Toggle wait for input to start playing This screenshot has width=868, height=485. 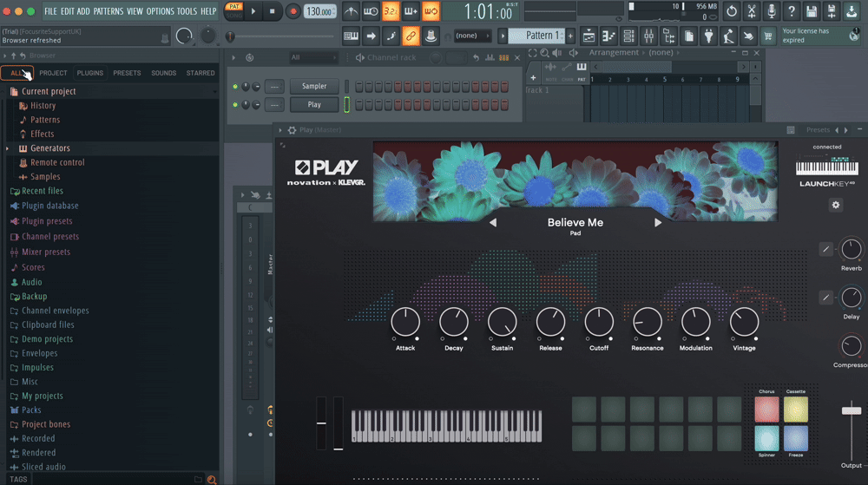[371, 11]
